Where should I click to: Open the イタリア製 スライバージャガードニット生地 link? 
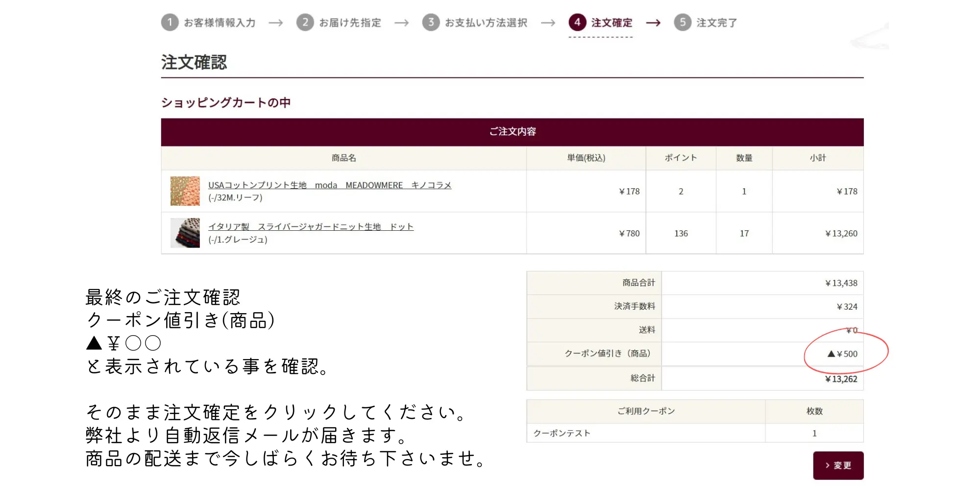(x=311, y=227)
